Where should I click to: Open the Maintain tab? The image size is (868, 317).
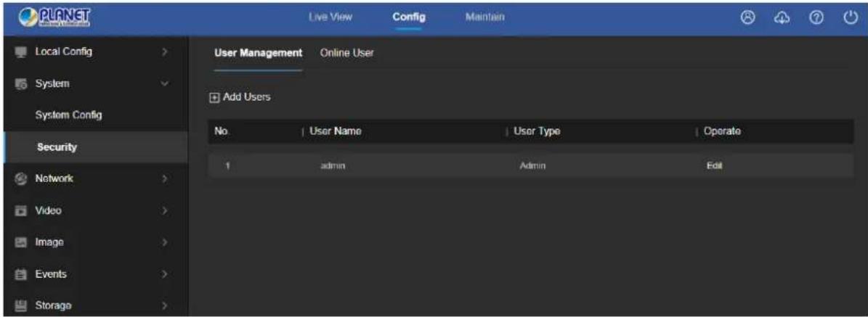click(x=485, y=17)
